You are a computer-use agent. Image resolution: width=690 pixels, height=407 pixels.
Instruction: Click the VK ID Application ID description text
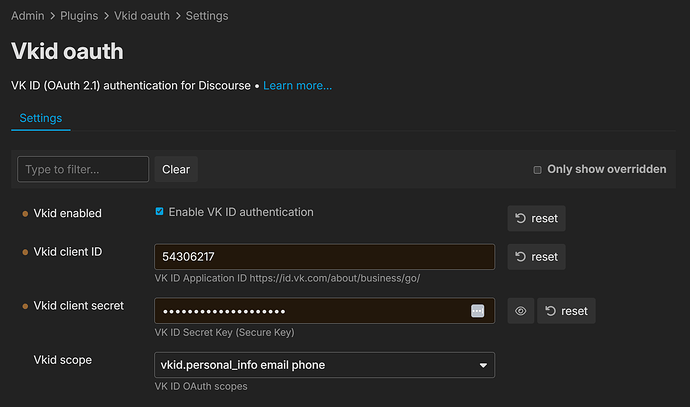[x=287, y=279]
